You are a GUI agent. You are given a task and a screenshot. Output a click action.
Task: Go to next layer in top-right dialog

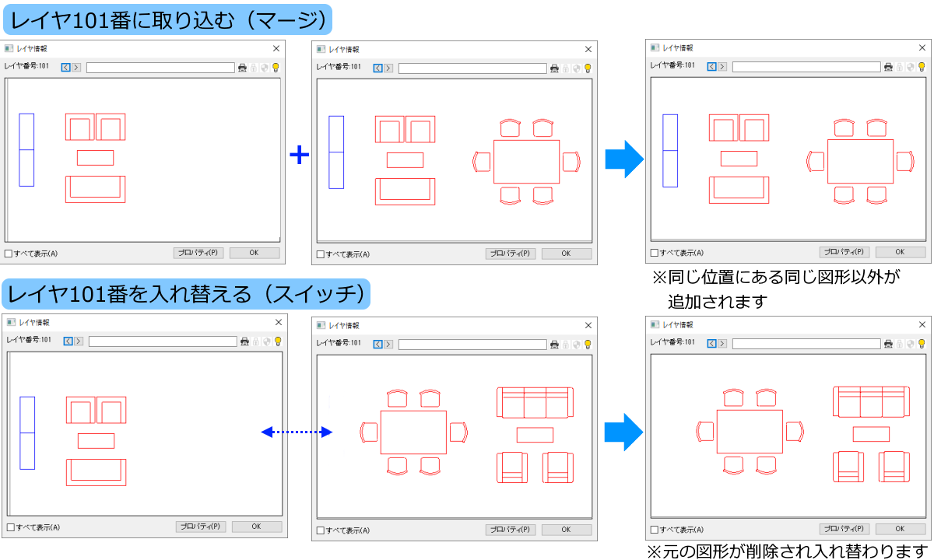pos(722,67)
